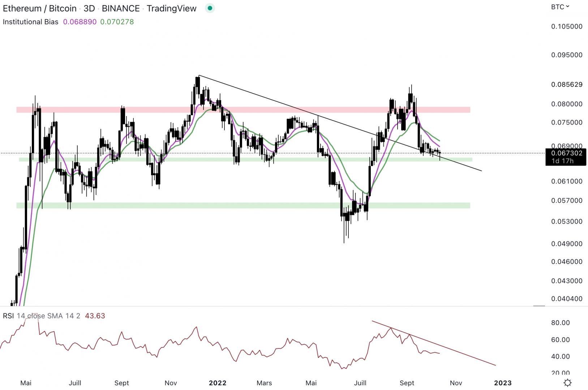Click the BINANCE exchange label
The height and width of the screenshot is (390, 588).
[121, 8]
